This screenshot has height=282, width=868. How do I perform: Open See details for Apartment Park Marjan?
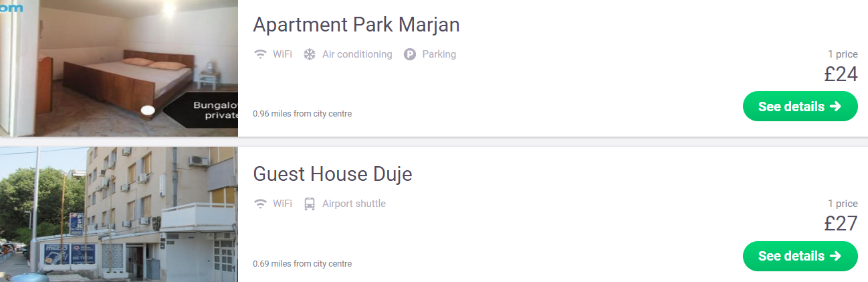point(800,107)
